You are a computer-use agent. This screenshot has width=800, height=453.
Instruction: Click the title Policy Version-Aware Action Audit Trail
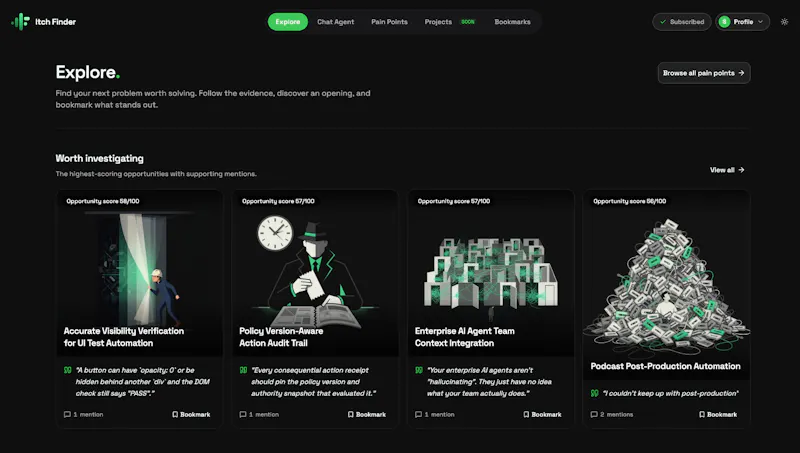[x=281, y=337]
